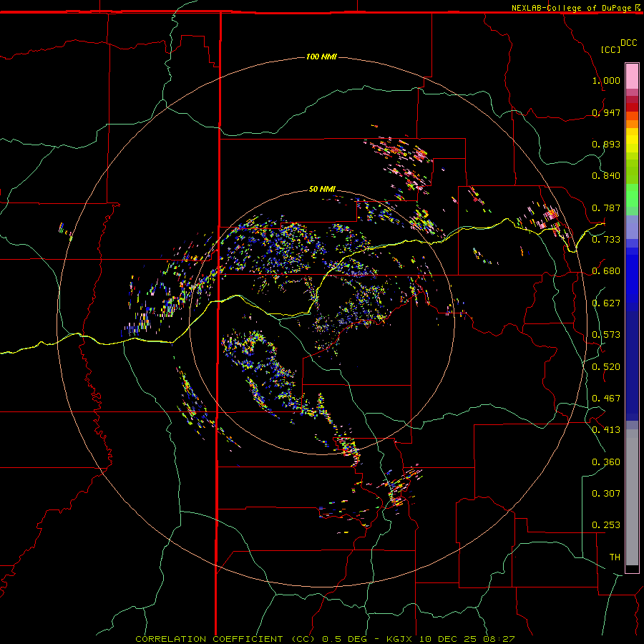Click the 08:27 timestamp
Image resolution: width=644 pixels, height=644 pixels.
pos(499,639)
